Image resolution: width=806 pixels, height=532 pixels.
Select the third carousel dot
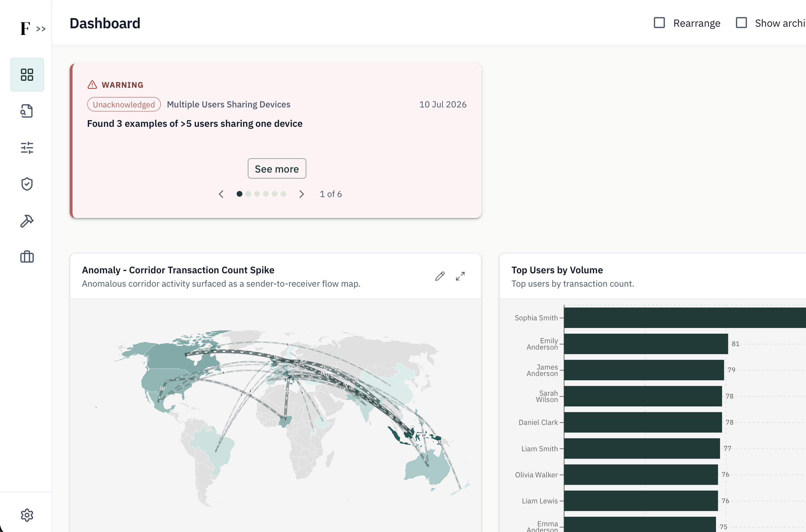pos(257,194)
